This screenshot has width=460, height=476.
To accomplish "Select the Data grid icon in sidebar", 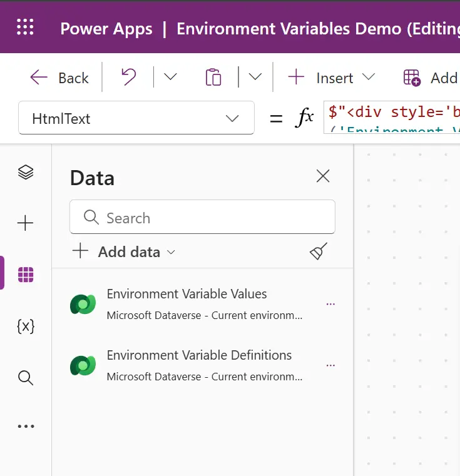I will pyautogui.click(x=26, y=275).
